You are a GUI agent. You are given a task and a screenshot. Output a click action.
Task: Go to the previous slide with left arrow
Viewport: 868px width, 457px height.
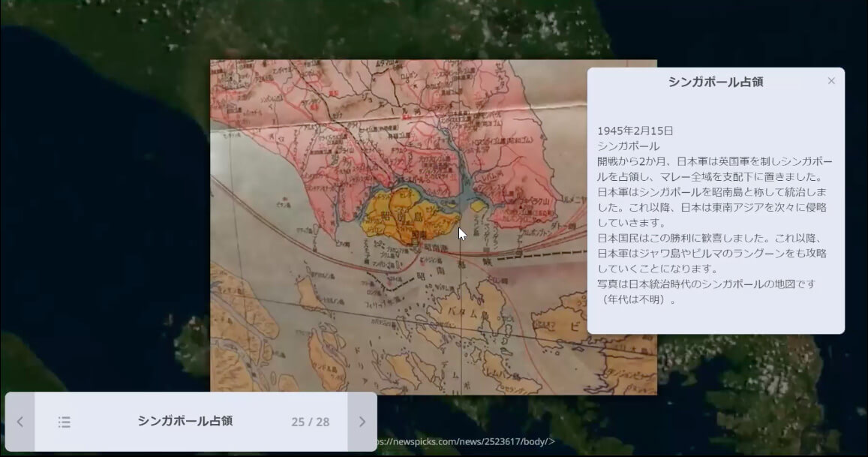[20, 422]
